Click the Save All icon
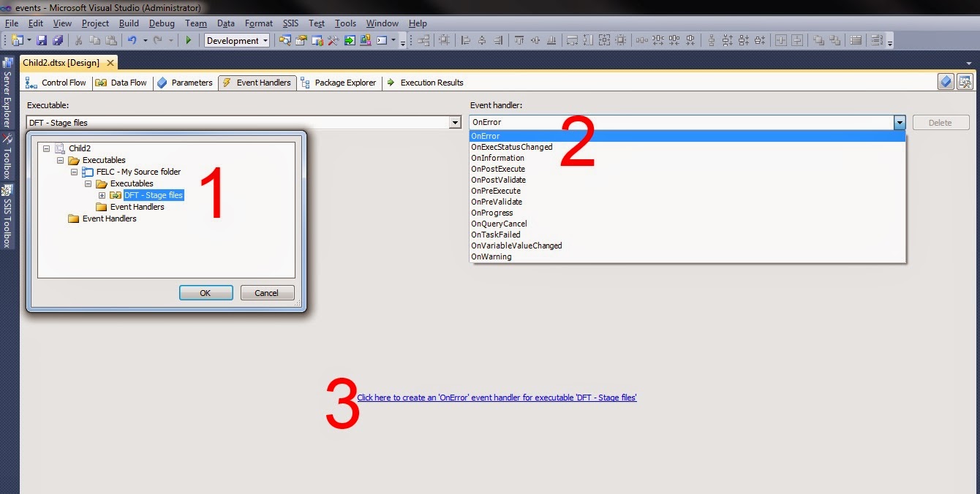 click(58, 40)
